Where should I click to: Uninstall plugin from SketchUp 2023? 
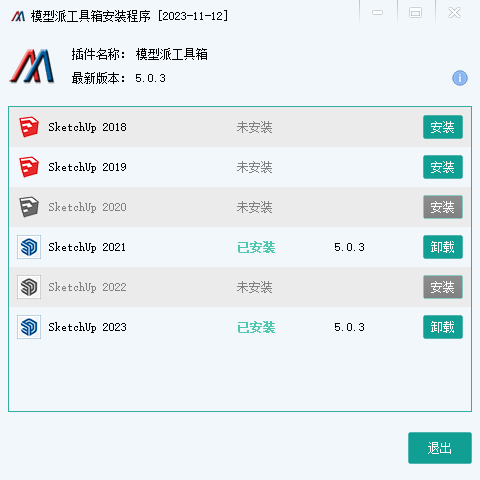(443, 327)
